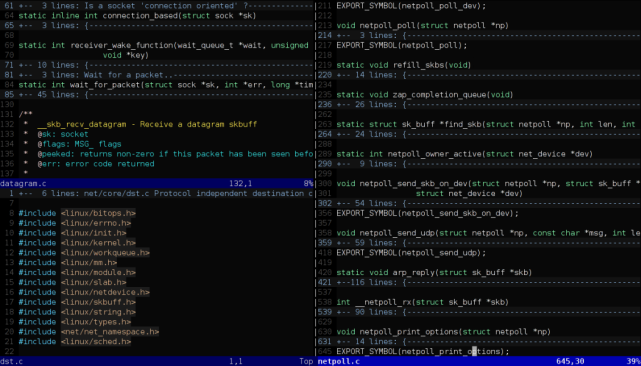Click the '/**' comment opener at line 131
Viewport: 641px width, 366px height.
click(x=26, y=115)
